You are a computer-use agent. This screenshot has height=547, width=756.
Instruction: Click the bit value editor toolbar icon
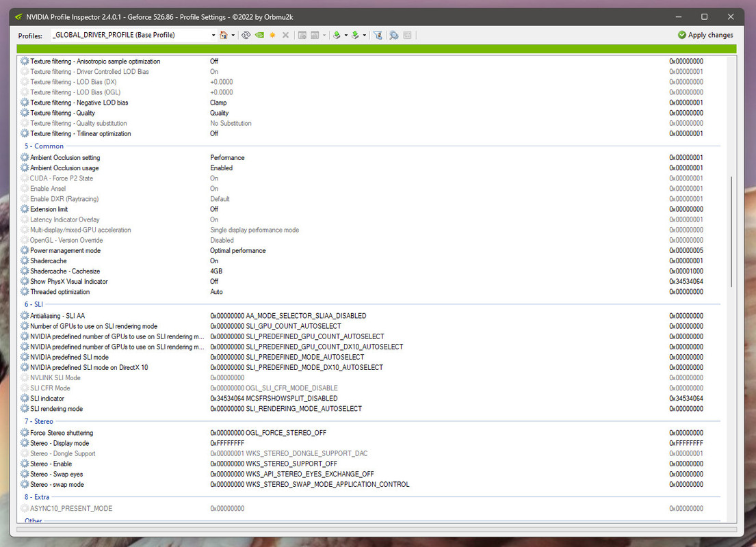point(407,35)
